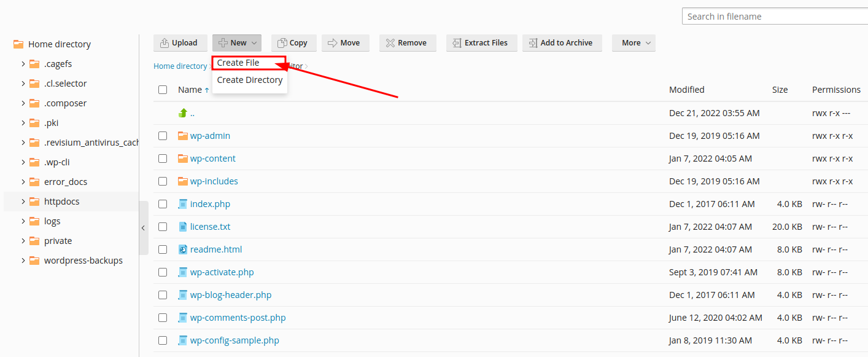The height and width of the screenshot is (357, 868).
Task: Toggle the select-all checkbox in header
Action: pyautogui.click(x=163, y=90)
